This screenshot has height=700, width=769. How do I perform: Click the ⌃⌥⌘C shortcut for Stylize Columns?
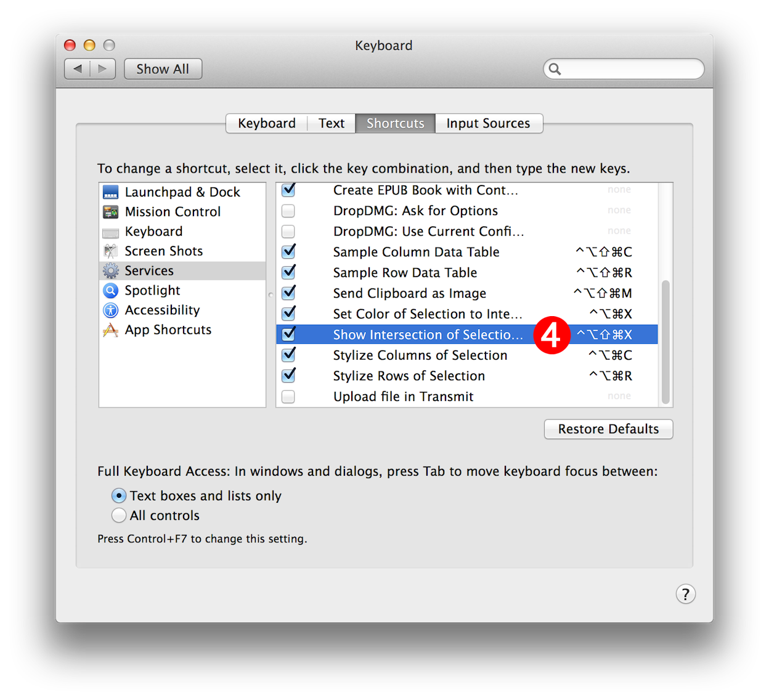point(611,355)
